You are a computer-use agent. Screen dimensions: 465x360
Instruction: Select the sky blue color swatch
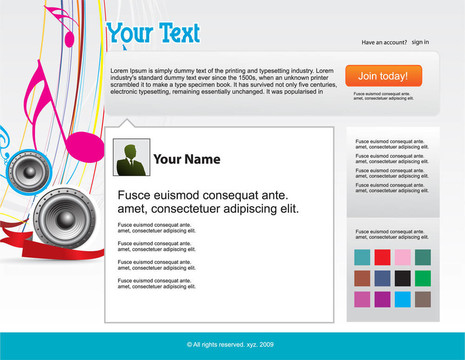(403, 299)
